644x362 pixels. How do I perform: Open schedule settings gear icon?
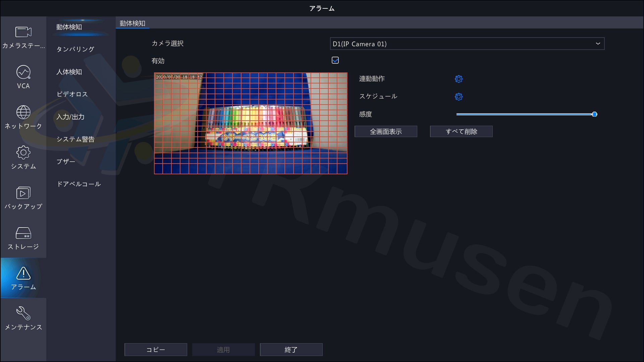tap(459, 97)
